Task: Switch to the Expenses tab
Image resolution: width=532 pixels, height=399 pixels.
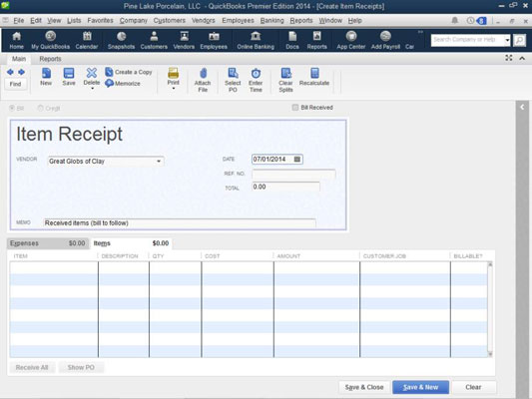Action: coord(48,243)
